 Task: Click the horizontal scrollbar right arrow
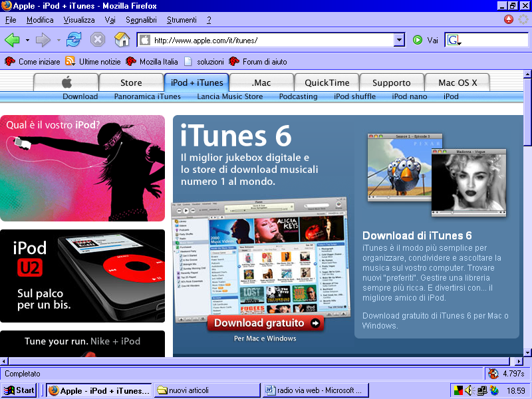pyautogui.click(x=519, y=361)
